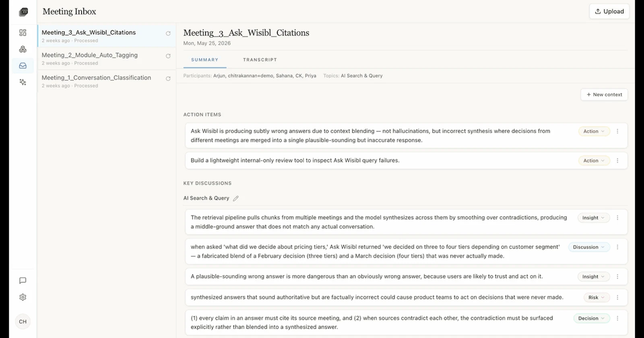Switch to the Transcript tab
This screenshot has height=338, width=644.
(x=260, y=60)
